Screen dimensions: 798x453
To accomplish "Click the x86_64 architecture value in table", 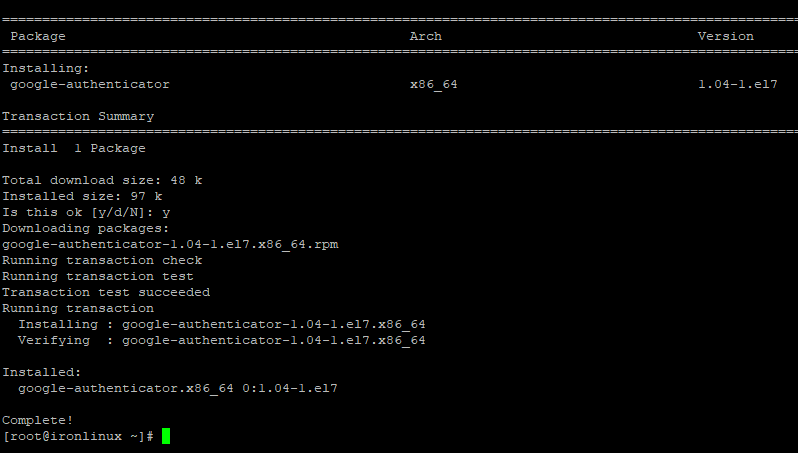I will point(433,84).
